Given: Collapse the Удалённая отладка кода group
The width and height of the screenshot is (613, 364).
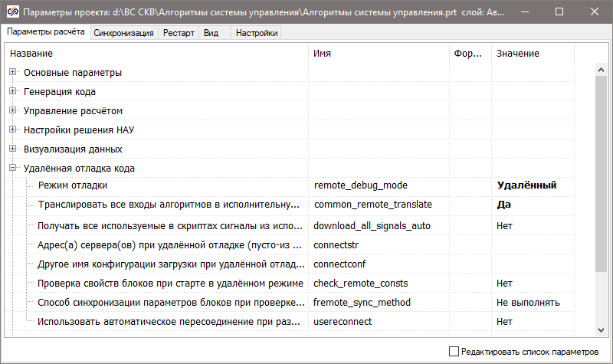Looking at the screenshot, I should click(x=13, y=168).
